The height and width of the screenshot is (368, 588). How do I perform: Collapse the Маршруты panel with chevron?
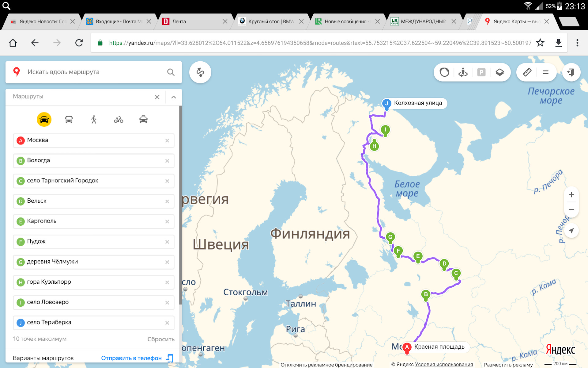[174, 97]
